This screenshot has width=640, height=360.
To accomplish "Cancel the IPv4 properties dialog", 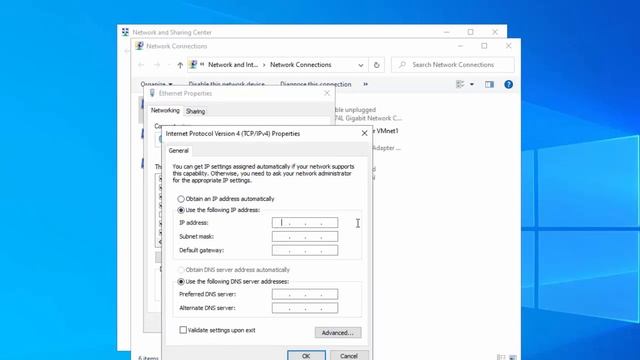I will point(349,356).
